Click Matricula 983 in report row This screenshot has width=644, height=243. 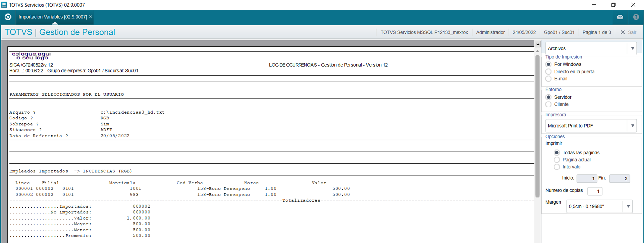click(x=134, y=194)
